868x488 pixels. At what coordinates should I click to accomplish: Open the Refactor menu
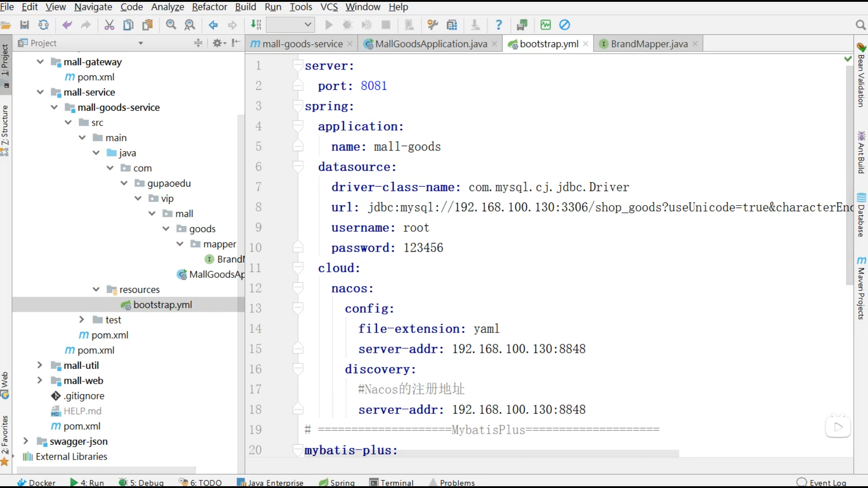(209, 7)
